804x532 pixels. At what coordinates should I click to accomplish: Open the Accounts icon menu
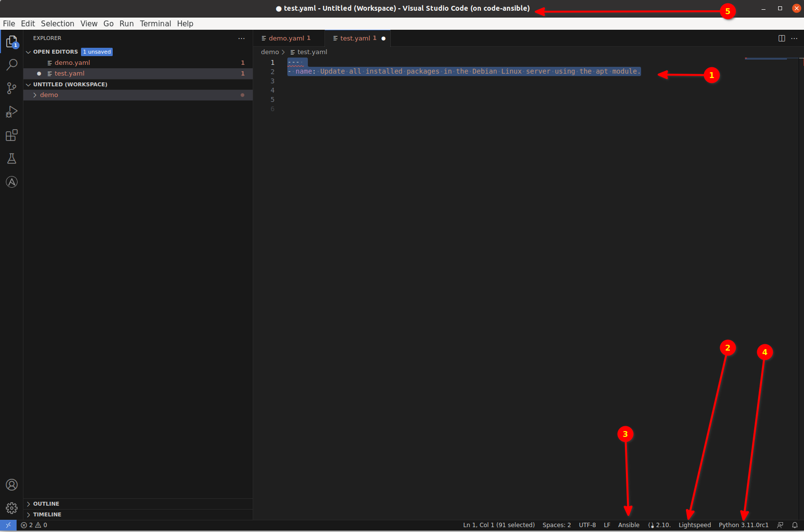click(12, 485)
